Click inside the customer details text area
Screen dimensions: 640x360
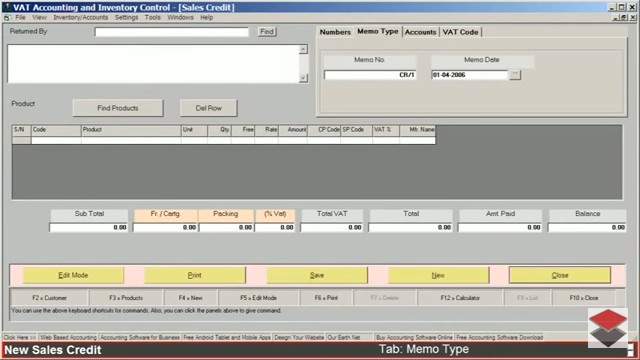pyautogui.click(x=153, y=64)
